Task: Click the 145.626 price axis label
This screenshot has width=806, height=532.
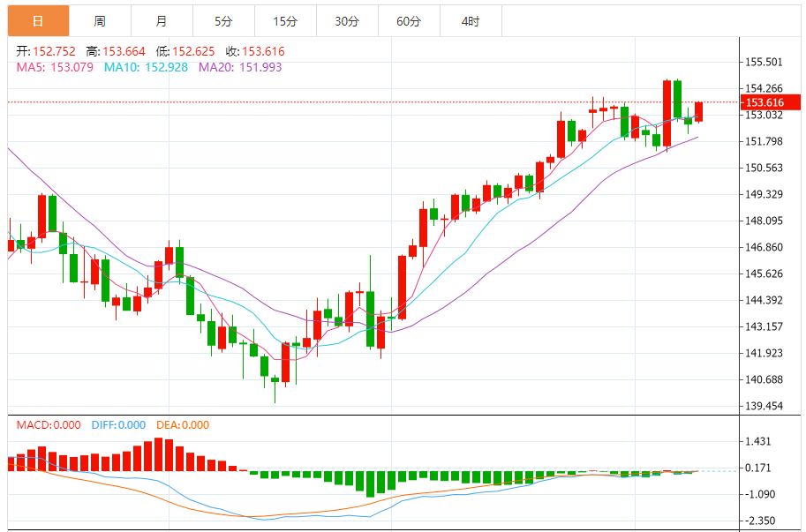Action: click(764, 273)
